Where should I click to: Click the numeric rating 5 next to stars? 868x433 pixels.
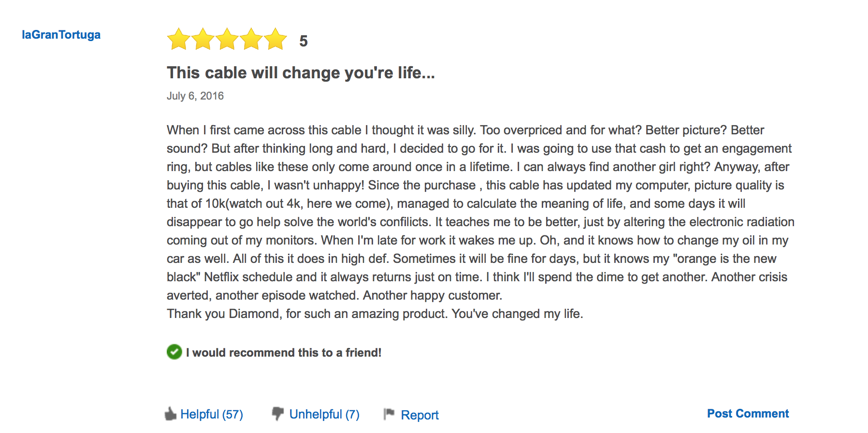point(303,41)
